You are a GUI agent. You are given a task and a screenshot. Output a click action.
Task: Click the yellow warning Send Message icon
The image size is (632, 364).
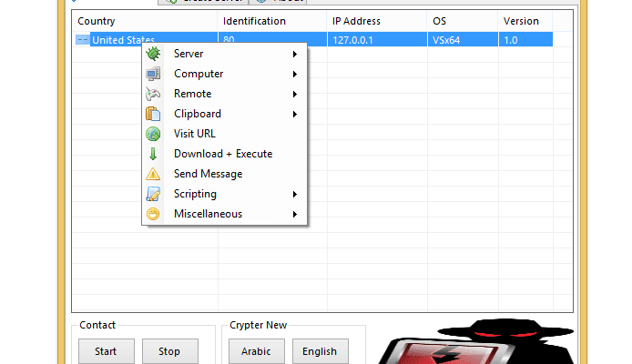pyautogui.click(x=154, y=174)
